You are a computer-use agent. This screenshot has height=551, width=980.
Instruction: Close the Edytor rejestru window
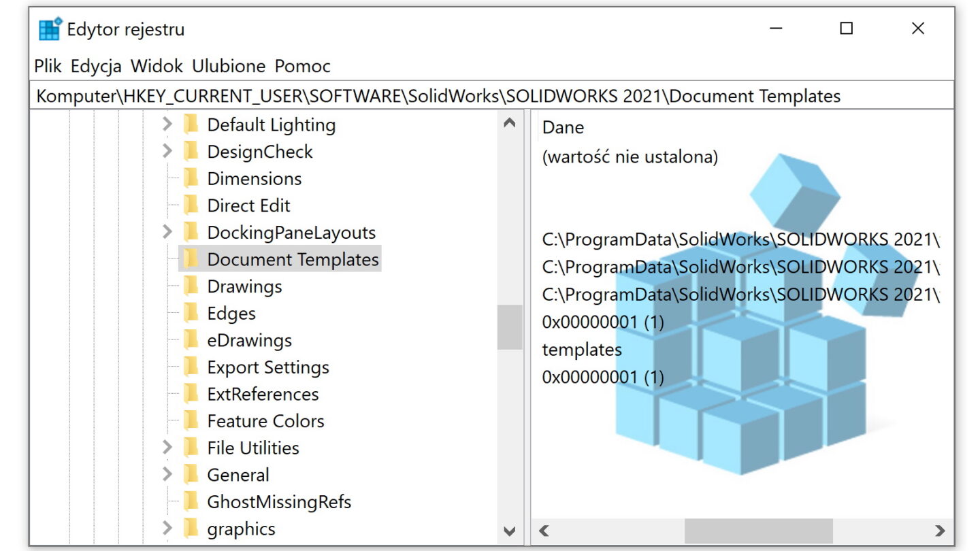tap(917, 29)
